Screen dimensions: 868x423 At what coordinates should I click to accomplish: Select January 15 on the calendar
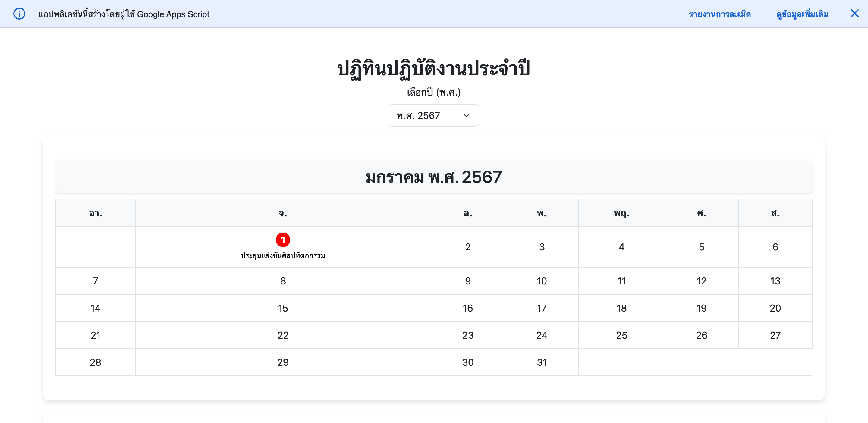283,308
